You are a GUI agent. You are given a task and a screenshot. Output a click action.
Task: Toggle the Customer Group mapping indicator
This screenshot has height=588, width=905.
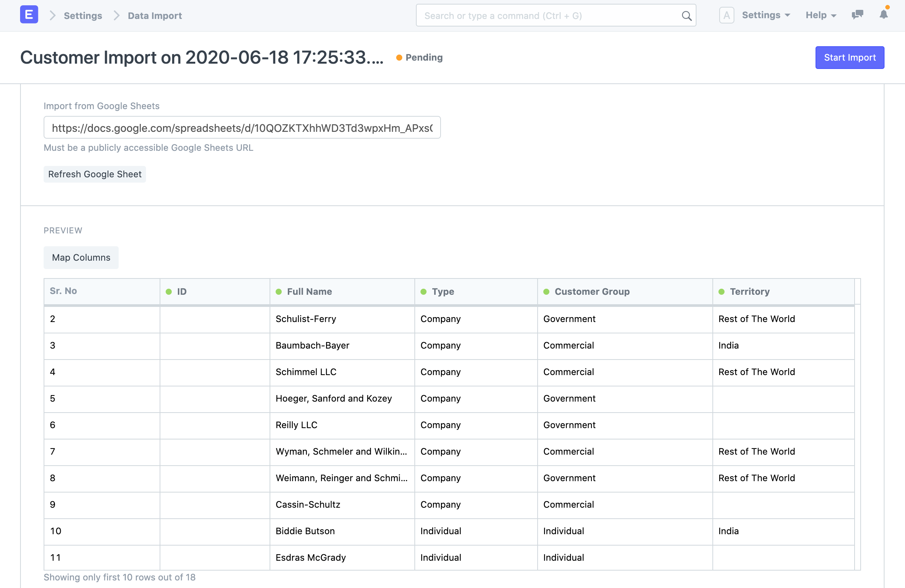[x=546, y=291]
